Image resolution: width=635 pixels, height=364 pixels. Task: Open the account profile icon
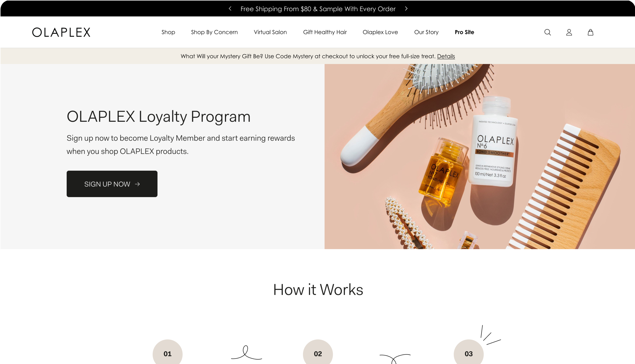click(x=569, y=32)
